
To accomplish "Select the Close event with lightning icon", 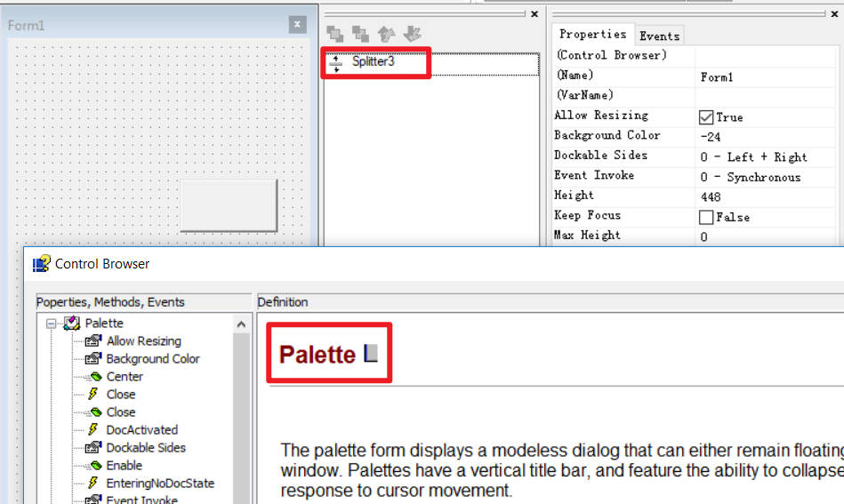I will point(121,395).
